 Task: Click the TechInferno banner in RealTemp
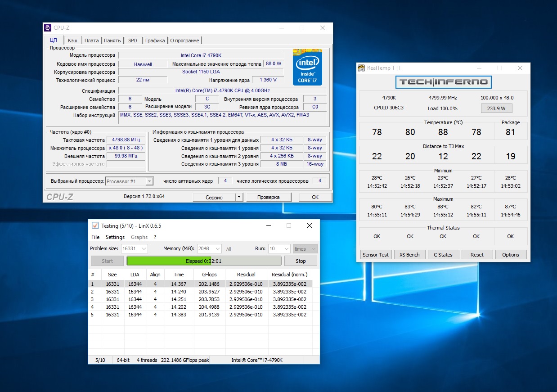click(x=443, y=82)
